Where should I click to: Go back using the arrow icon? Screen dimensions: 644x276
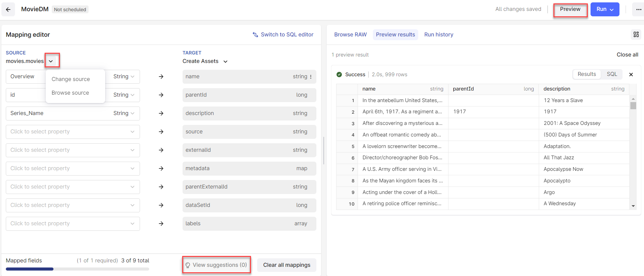(8, 10)
